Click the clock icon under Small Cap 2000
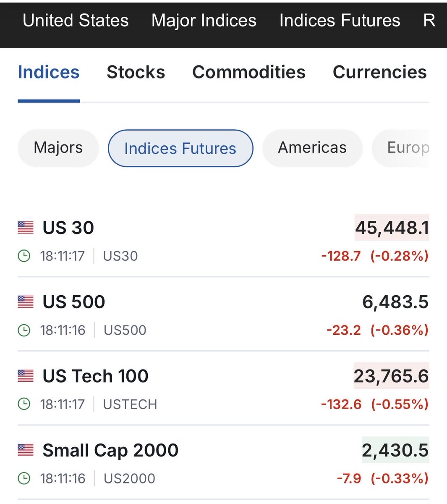447x504 pixels. 24,478
